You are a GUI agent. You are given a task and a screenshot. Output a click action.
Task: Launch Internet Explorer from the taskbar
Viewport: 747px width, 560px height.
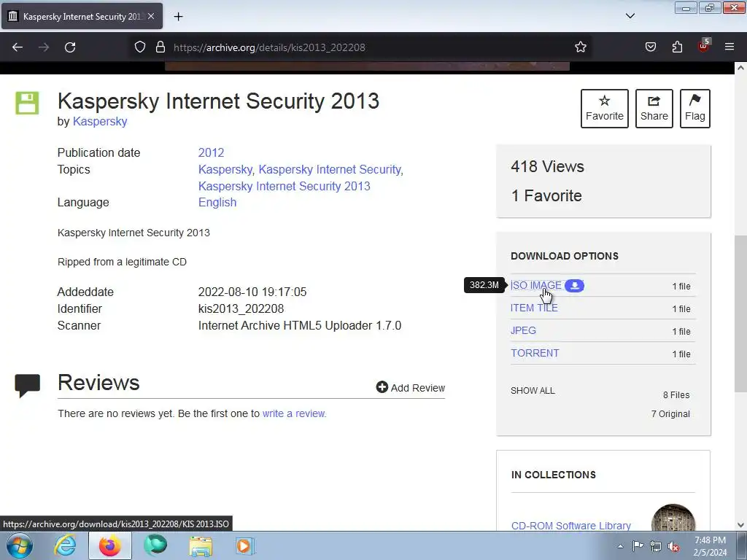pyautogui.click(x=65, y=546)
